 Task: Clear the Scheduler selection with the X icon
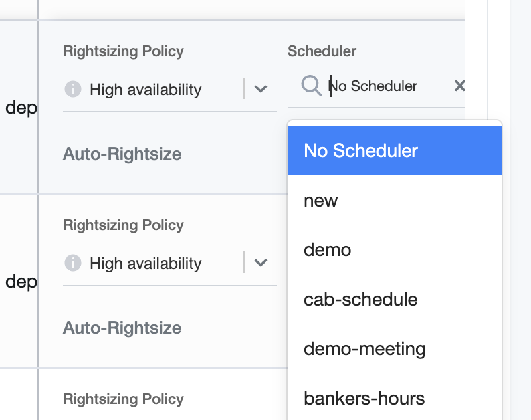pyautogui.click(x=459, y=86)
